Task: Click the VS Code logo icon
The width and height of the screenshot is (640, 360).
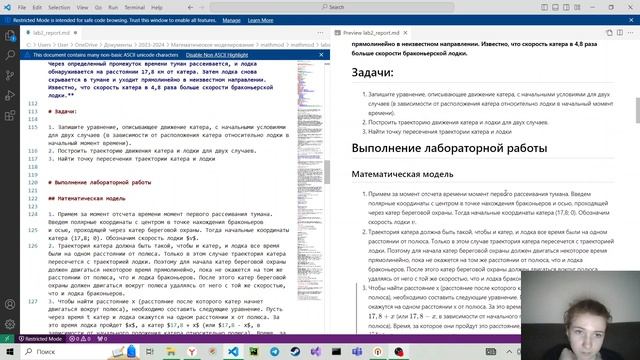Action: [x=7, y=7]
